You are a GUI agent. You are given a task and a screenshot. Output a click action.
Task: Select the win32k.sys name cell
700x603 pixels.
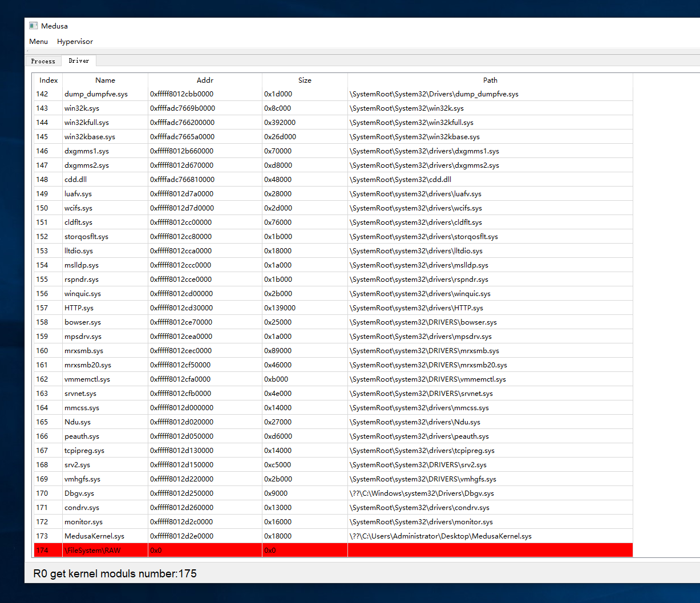pyautogui.click(x=106, y=108)
